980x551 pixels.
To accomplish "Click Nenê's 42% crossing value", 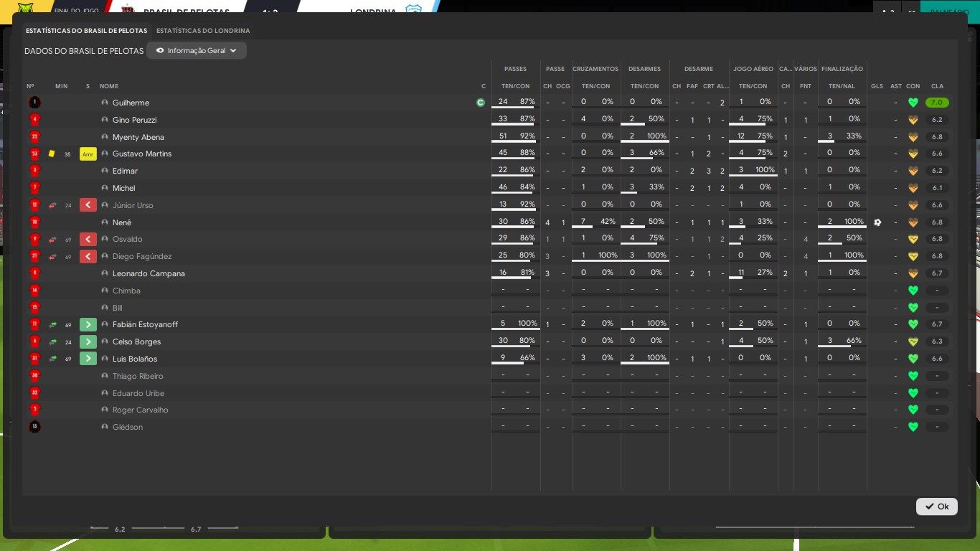I will point(607,222).
